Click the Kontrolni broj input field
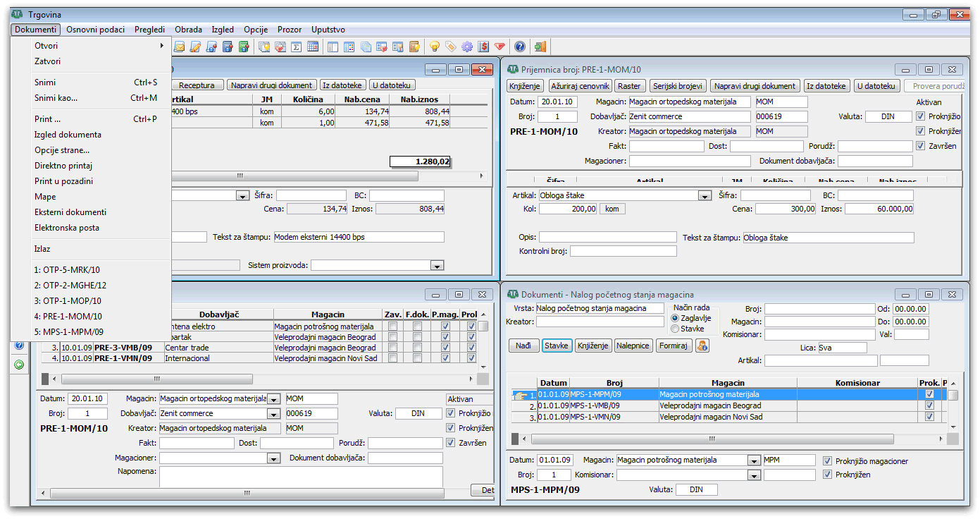This screenshot has height=519, width=980. click(623, 251)
